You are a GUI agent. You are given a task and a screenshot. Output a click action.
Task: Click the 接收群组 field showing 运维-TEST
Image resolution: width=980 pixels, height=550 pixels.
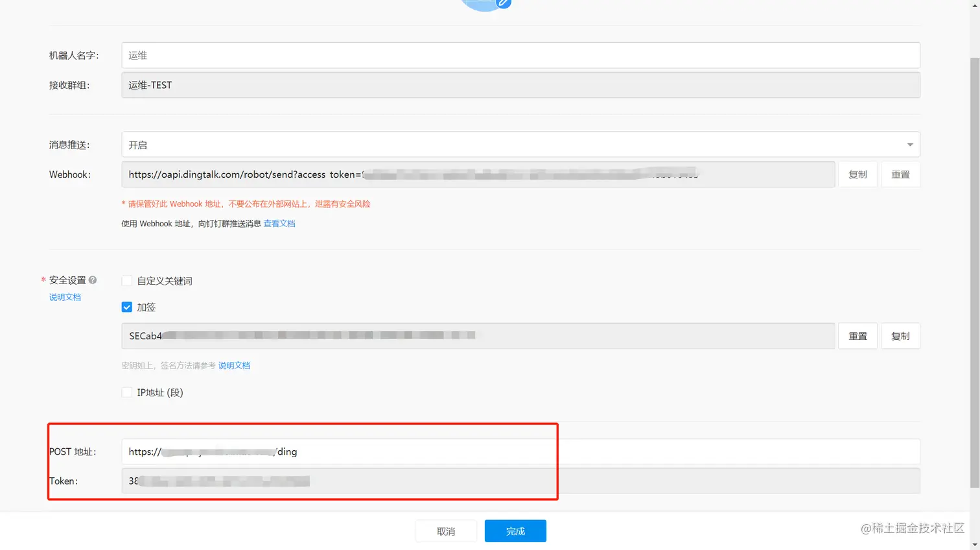(520, 85)
